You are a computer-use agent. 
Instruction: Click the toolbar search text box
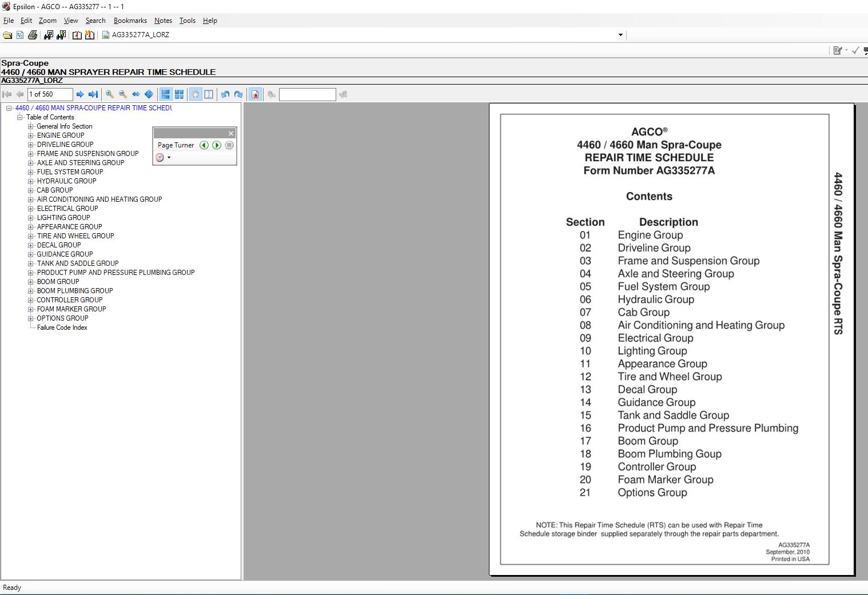(308, 94)
